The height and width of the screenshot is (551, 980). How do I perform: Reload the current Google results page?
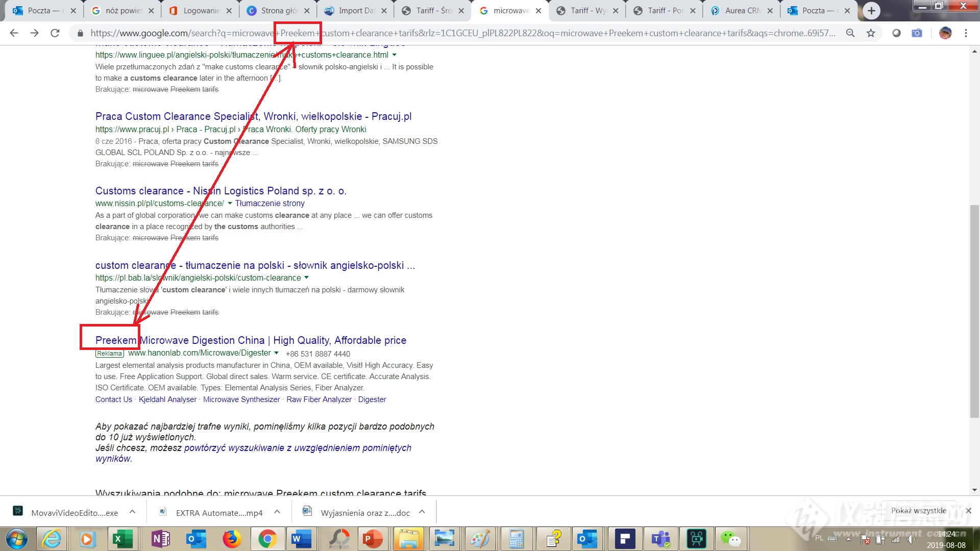(x=55, y=33)
